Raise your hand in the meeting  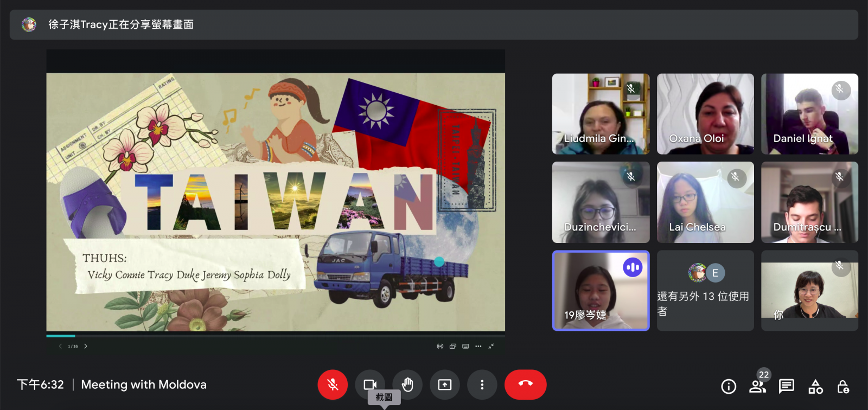(x=407, y=385)
